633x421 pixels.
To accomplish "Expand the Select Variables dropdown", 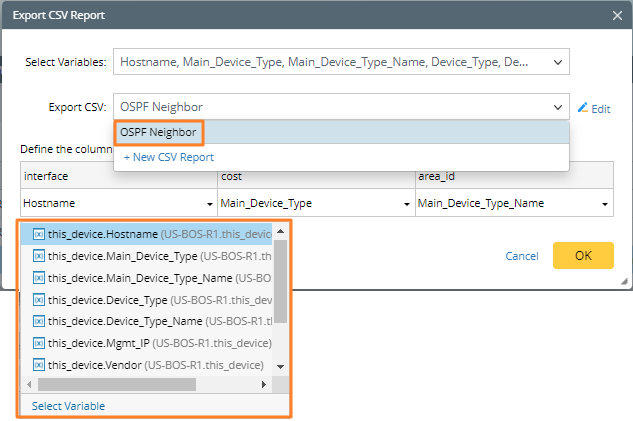I will click(555, 62).
